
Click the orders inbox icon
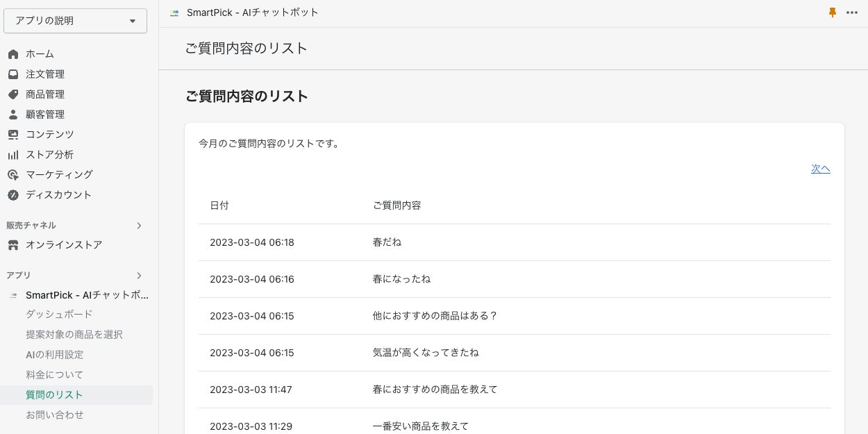[13, 74]
